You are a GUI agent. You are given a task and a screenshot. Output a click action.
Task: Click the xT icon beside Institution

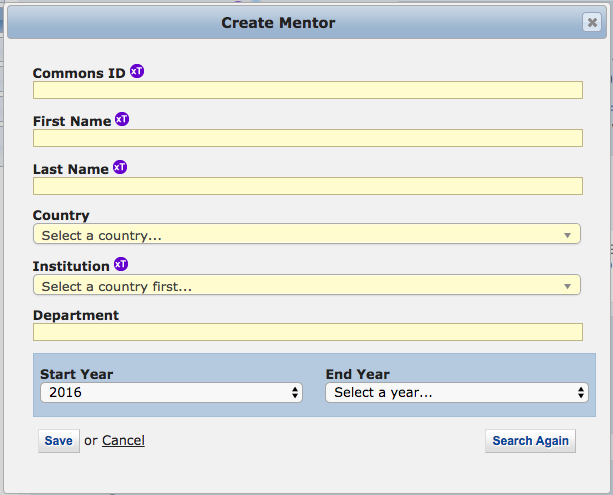coord(121,265)
